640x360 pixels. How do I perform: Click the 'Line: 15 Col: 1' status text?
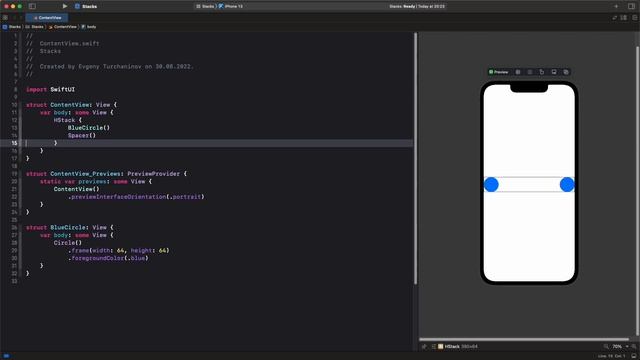pyautogui.click(x=612, y=356)
